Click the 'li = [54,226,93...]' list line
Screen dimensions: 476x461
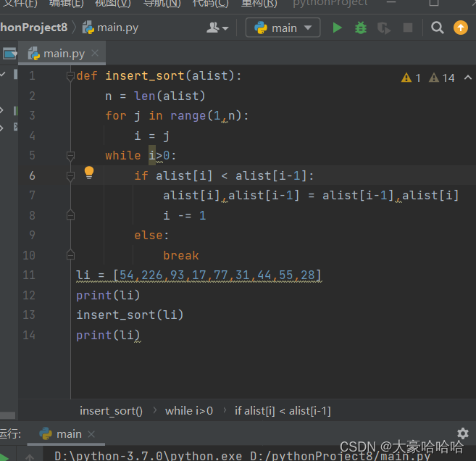coord(199,275)
